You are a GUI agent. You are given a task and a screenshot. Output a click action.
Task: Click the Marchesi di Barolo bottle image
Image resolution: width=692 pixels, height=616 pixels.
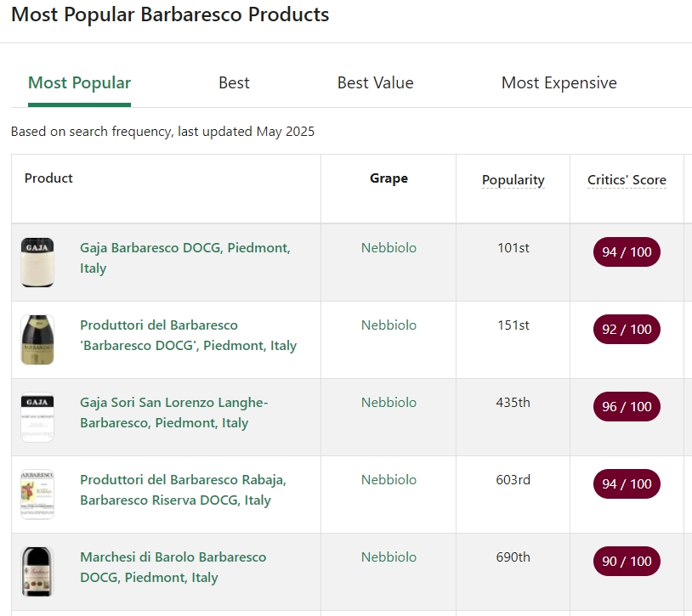37,572
